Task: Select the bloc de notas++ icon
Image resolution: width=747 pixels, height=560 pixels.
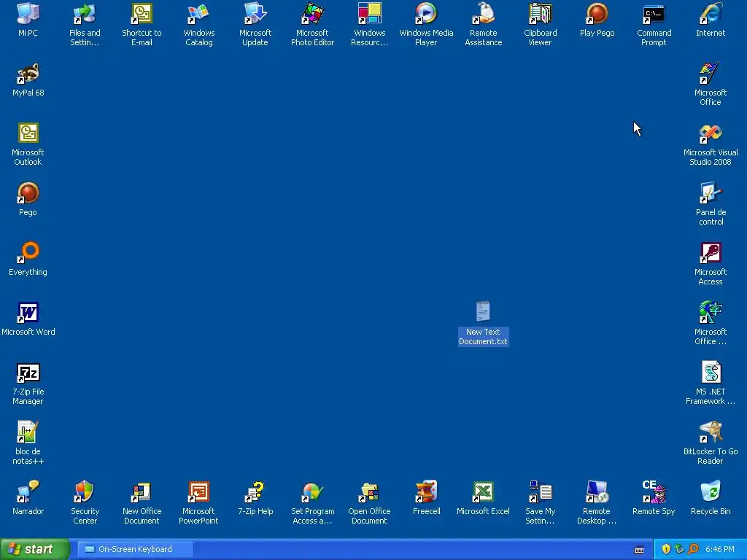Action: click(x=28, y=432)
